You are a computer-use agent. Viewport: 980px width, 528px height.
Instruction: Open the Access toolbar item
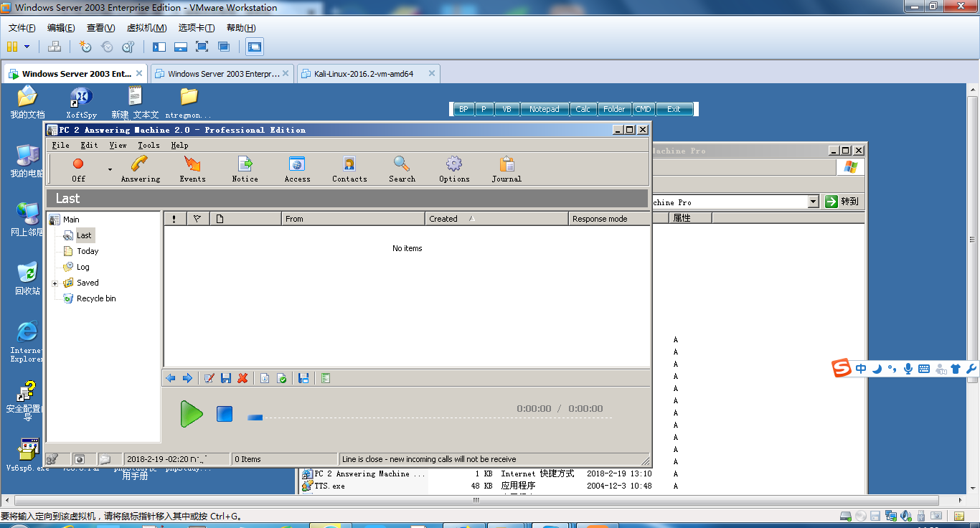[297, 169]
